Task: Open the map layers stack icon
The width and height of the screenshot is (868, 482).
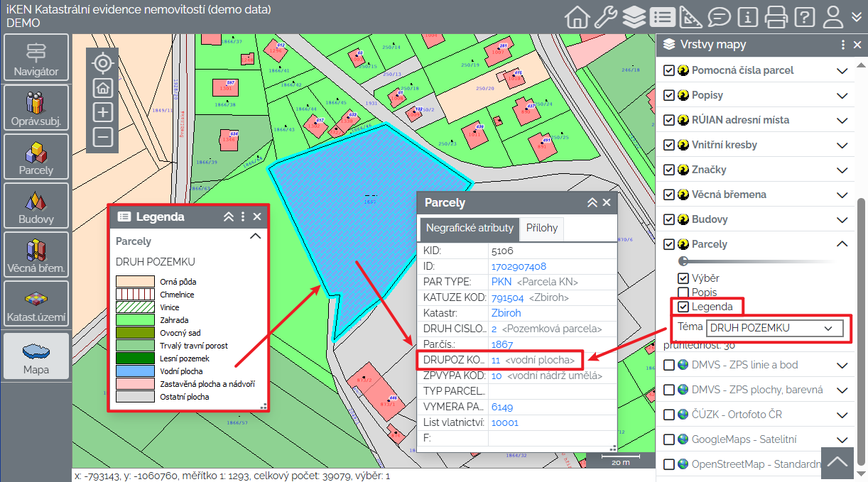Action: 634,16
